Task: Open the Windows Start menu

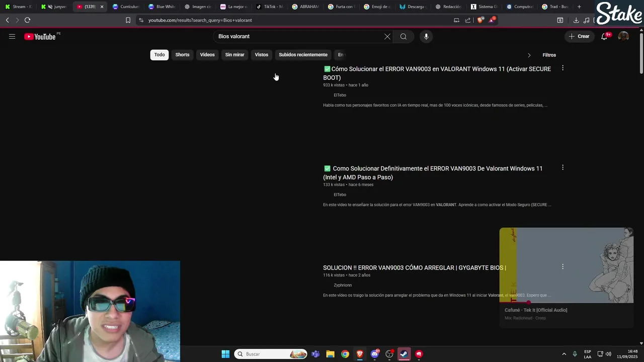Action: [225, 354]
